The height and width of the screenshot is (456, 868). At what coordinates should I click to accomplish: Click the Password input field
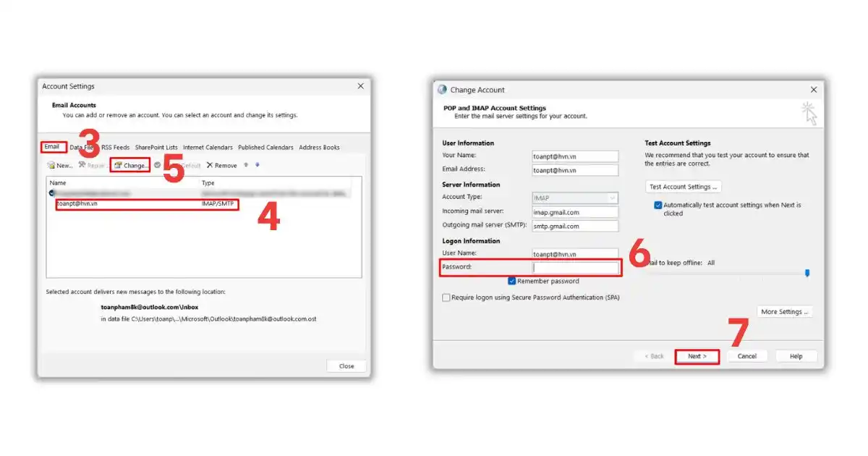[x=575, y=268]
